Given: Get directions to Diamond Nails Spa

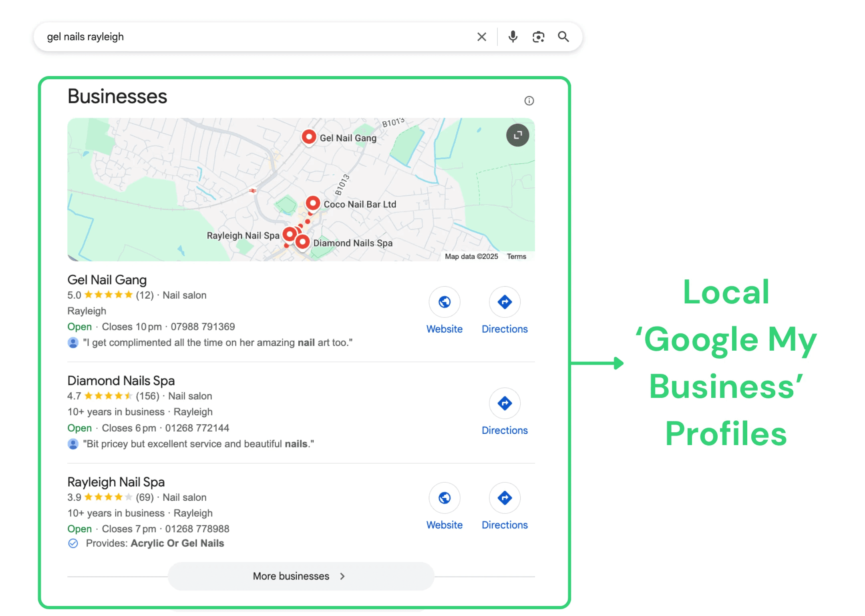Looking at the screenshot, I should tap(505, 403).
